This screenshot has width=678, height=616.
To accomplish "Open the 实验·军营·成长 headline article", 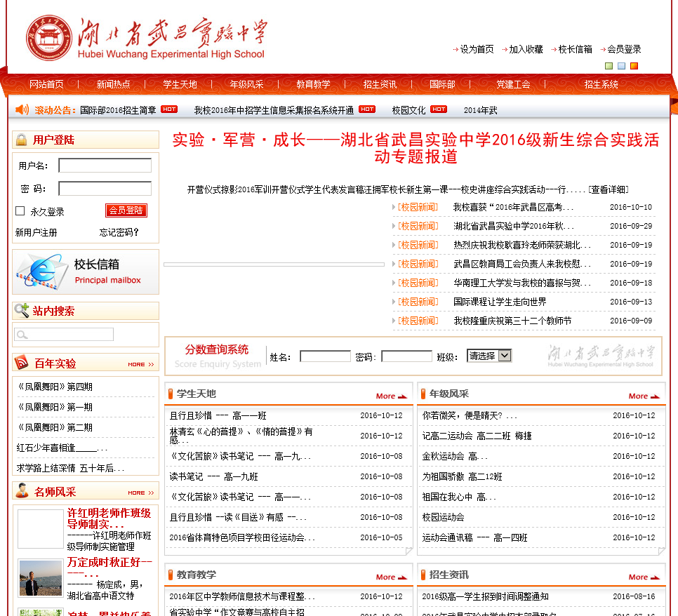I will pyautogui.click(x=416, y=148).
